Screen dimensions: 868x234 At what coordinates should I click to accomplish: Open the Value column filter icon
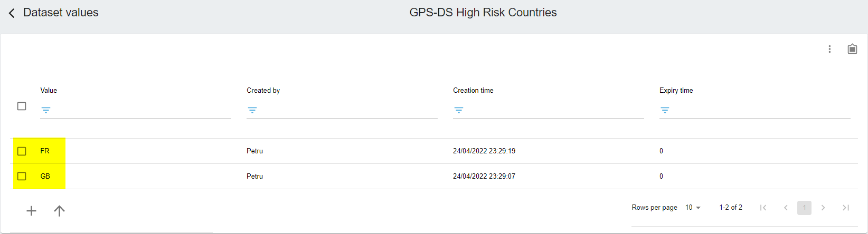coord(46,110)
